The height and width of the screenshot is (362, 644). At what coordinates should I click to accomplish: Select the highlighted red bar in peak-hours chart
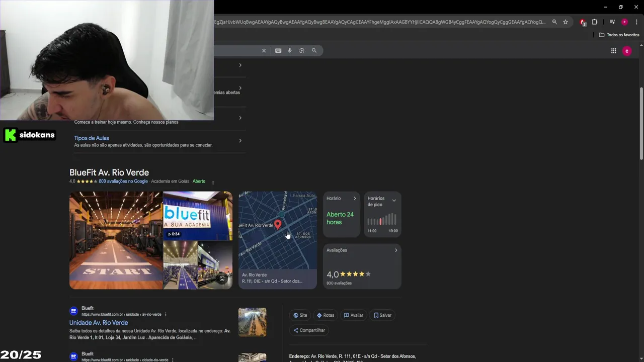click(381, 221)
